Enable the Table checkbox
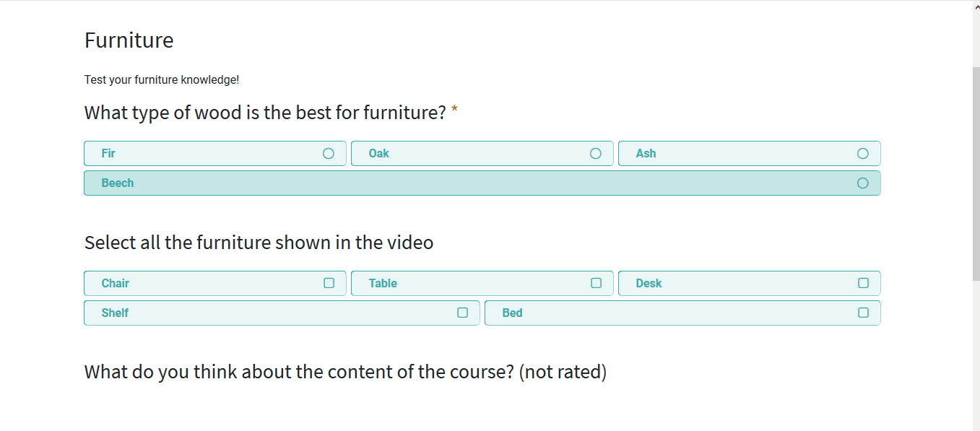This screenshot has width=980, height=431. click(x=597, y=283)
